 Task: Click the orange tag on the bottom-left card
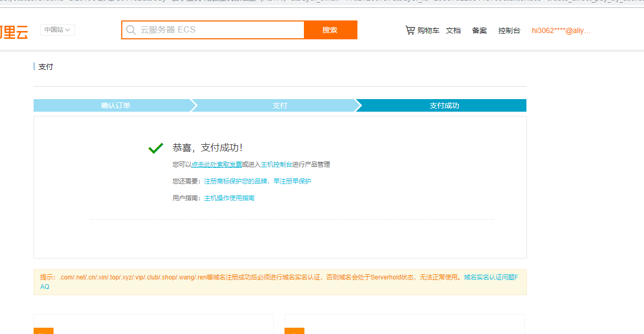[x=43, y=331]
